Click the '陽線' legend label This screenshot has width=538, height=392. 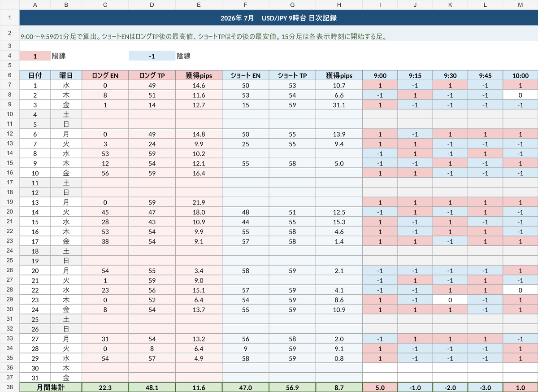pos(59,56)
